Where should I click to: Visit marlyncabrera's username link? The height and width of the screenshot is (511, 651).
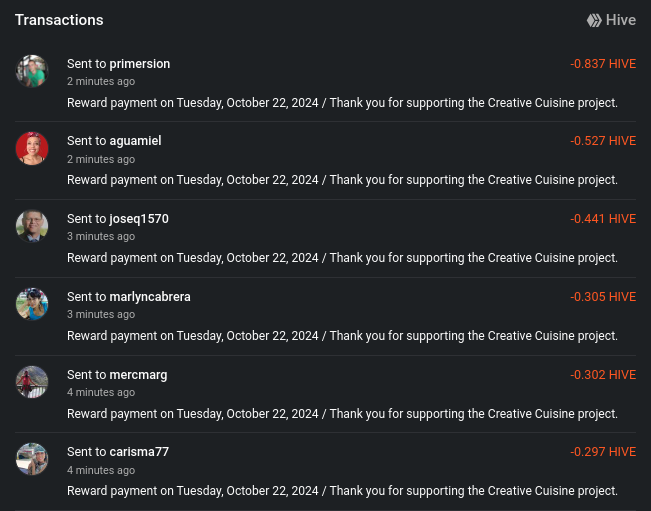tap(149, 297)
